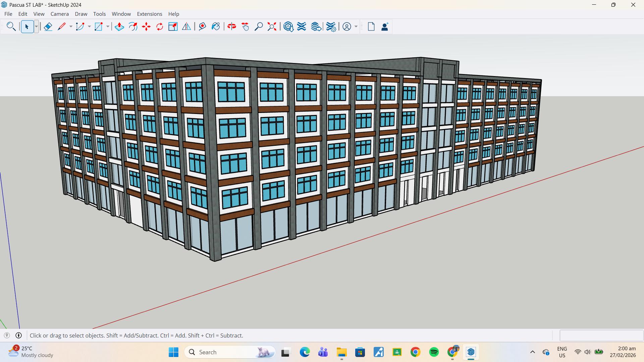The height and width of the screenshot is (362, 644).
Task: Click the Measurements input box
Action: coord(601,336)
